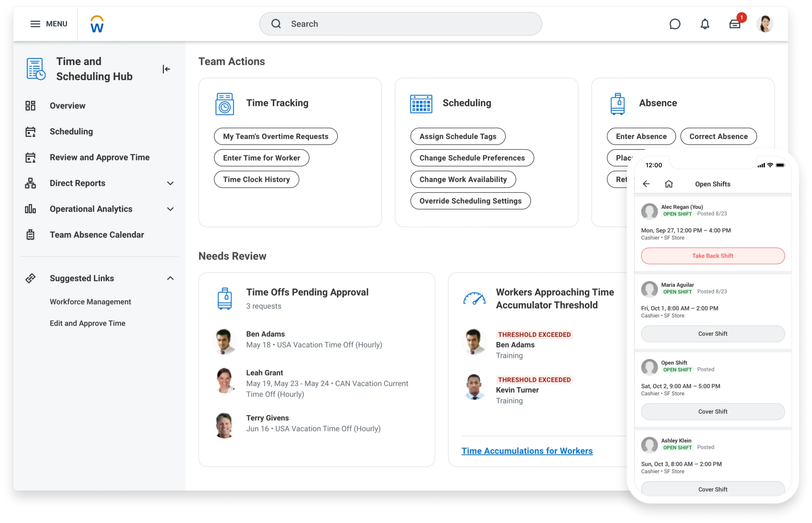Open the inbox tray with badge
Viewport: 812px width, 523px height.
(x=734, y=24)
